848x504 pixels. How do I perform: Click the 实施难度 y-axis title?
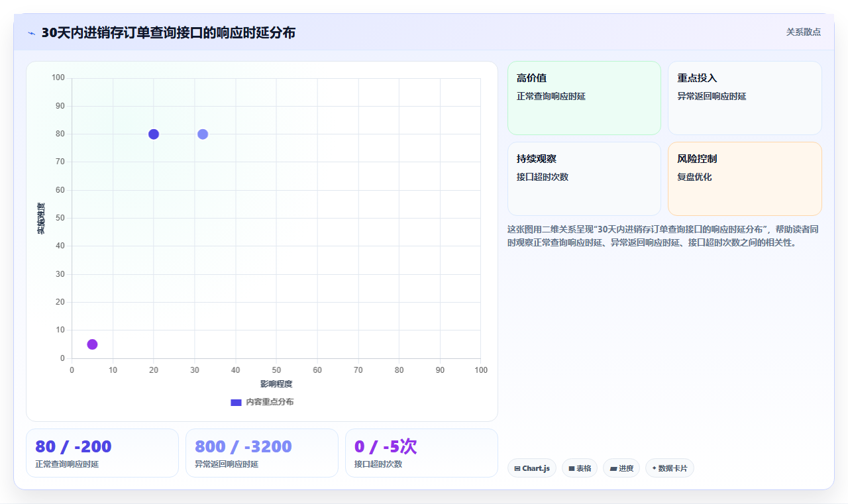[x=41, y=219]
